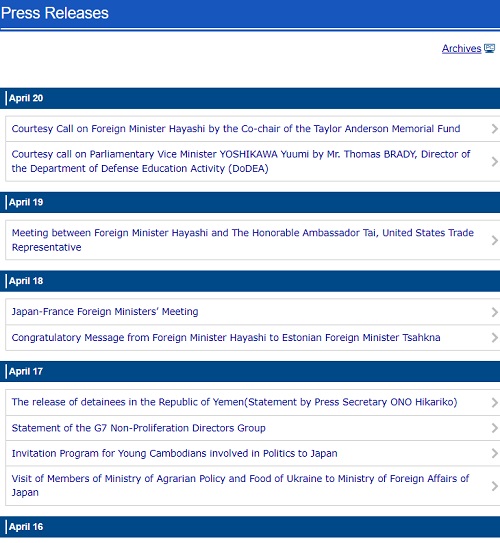Open congratulatory message to Estonian Minister Tsahkna
This screenshot has height=543, width=500.
[x=226, y=337]
